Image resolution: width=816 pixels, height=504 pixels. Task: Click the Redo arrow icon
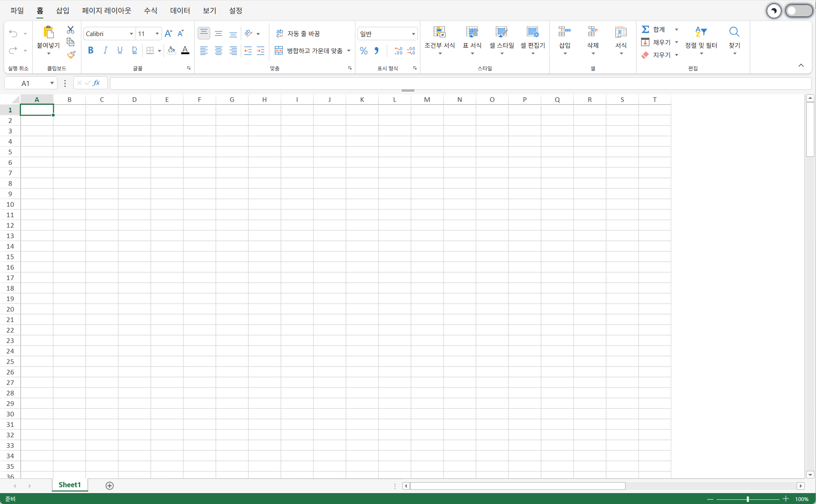point(13,50)
